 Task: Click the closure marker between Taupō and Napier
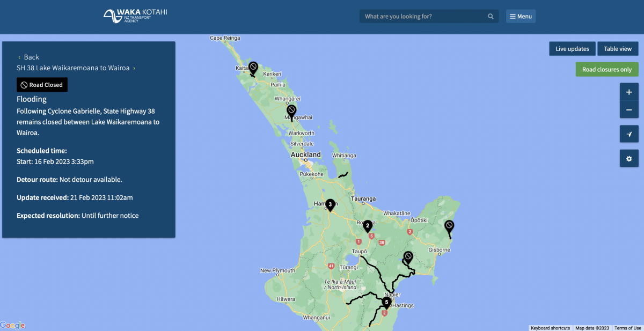click(x=407, y=256)
